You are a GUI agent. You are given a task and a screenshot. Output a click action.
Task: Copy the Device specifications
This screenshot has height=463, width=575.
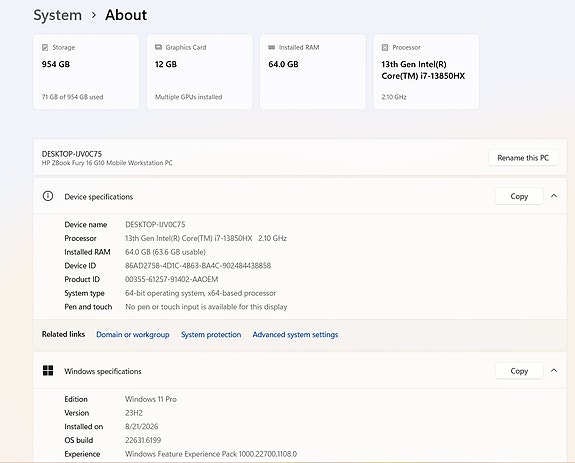tap(519, 196)
